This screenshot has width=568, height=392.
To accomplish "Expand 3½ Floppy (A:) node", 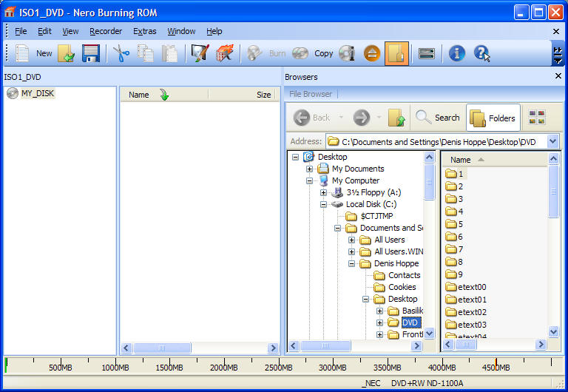I will 323,193.
